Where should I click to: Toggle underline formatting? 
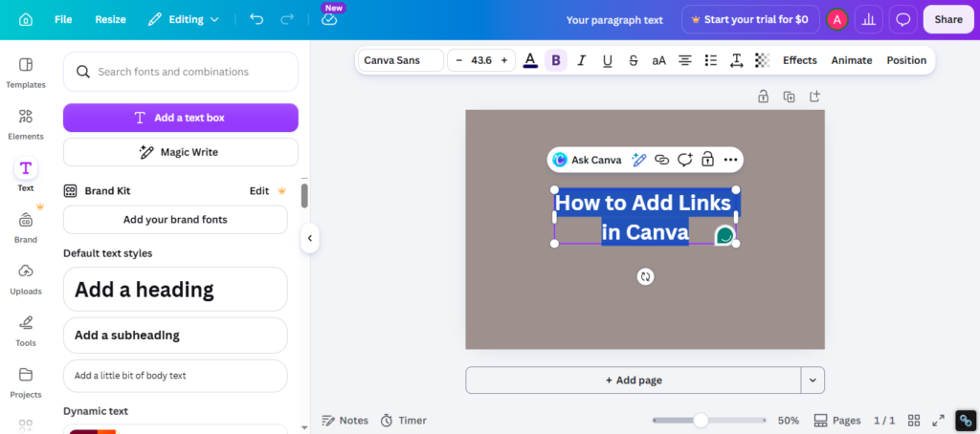(x=607, y=60)
